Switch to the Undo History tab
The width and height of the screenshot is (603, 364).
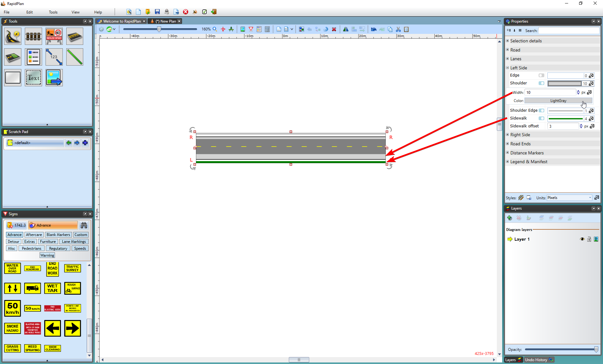(x=538, y=360)
